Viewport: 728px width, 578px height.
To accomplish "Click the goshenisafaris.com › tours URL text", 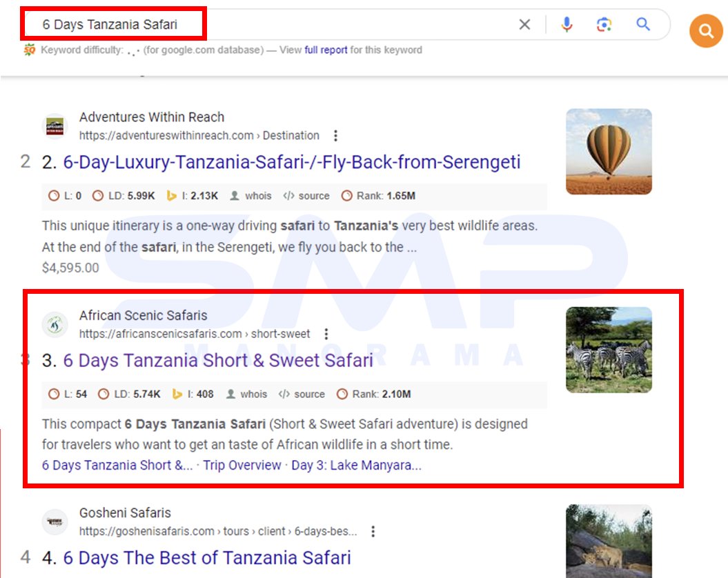I will (x=218, y=531).
